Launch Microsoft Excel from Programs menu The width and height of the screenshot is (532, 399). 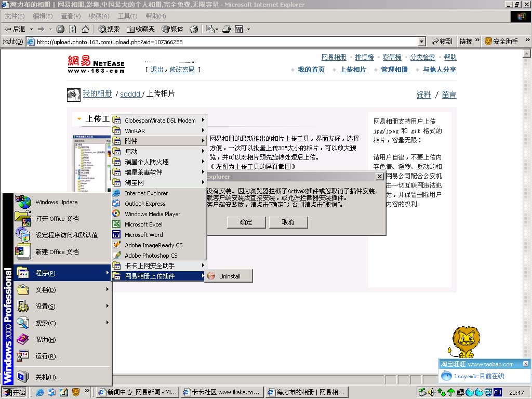coord(159,224)
